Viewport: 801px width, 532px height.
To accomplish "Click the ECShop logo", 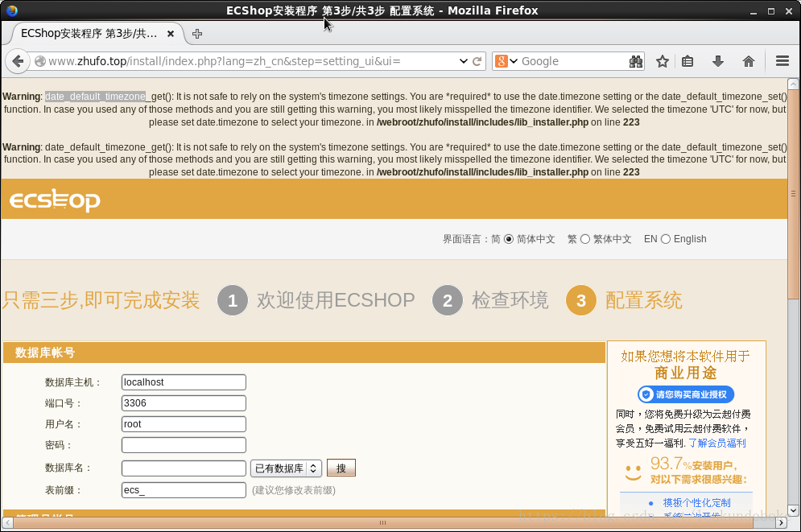I will point(55,200).
